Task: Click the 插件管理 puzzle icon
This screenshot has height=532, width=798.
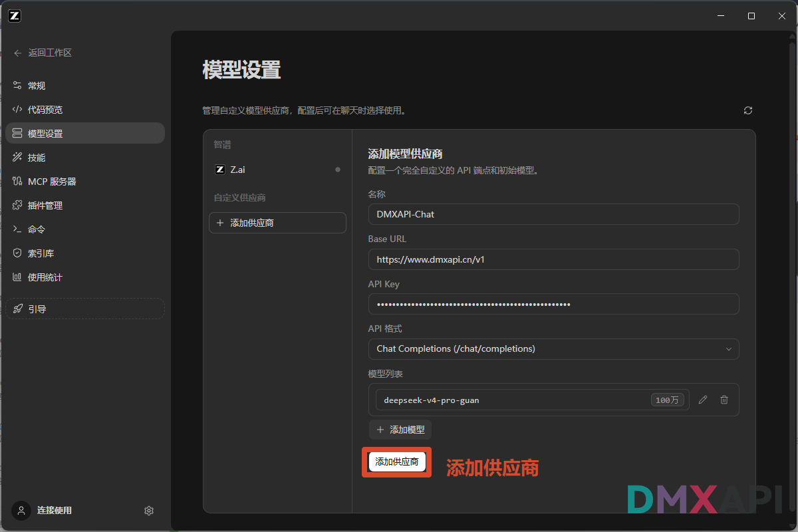Action: (x=18, y=205)
